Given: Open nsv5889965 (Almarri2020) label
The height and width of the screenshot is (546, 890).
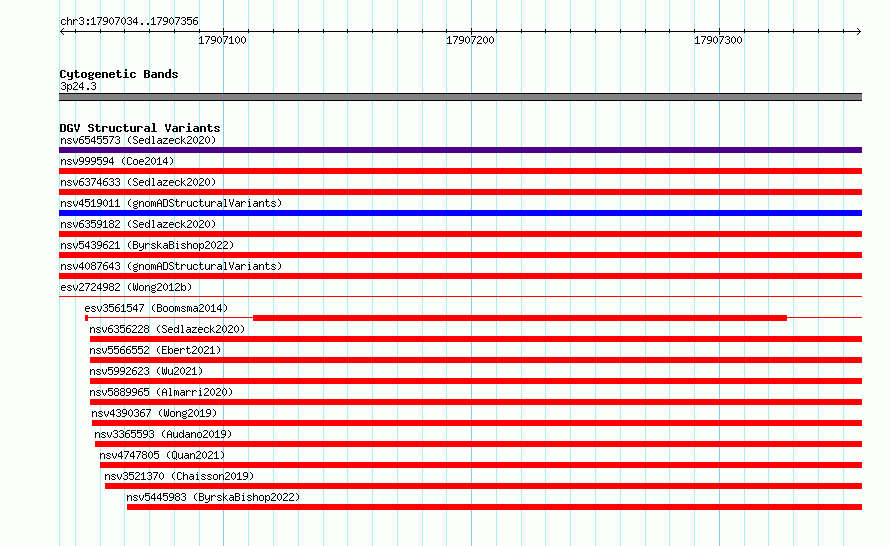Looking at the screenshot, I should pos(161,392).
